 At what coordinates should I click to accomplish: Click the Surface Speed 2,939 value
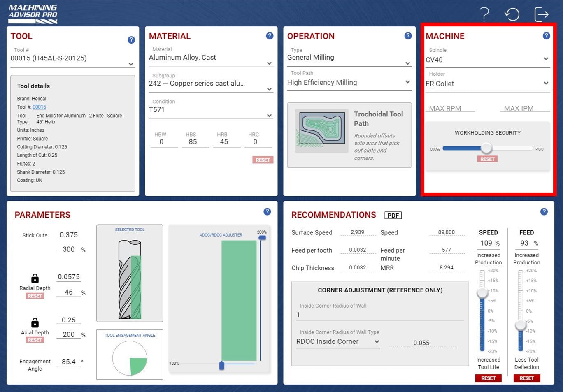[358, 232]
